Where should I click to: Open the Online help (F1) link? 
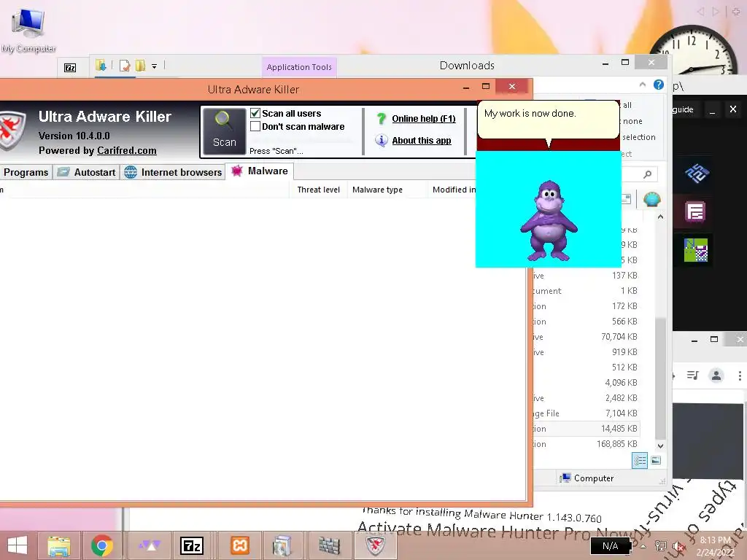(424, 119)
